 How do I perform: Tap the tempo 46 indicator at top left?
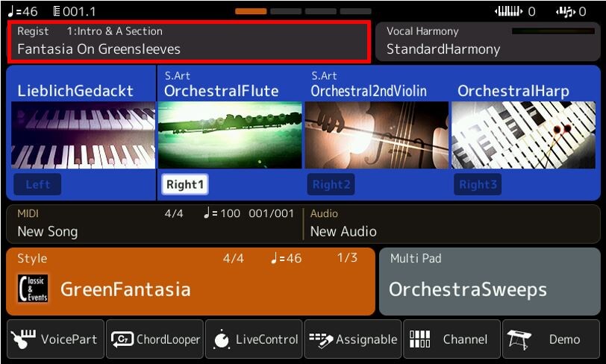coord(23,11)
